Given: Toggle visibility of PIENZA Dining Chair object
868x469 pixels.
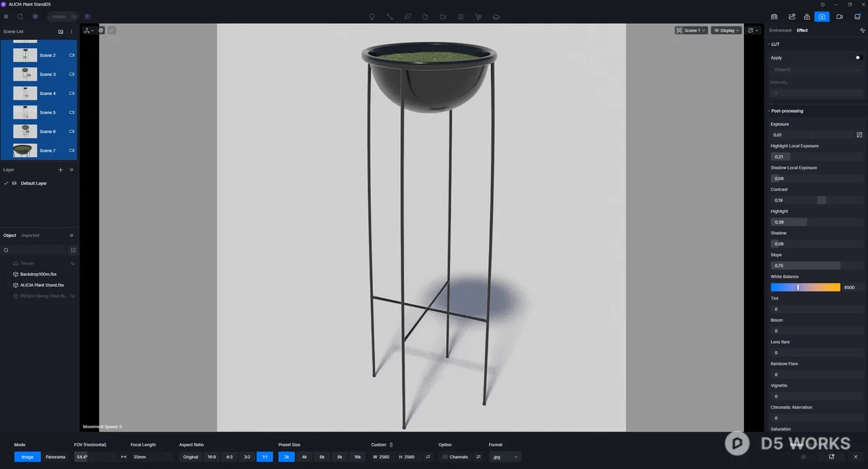Looking at the screenshot, I should (x=73, y=295).
